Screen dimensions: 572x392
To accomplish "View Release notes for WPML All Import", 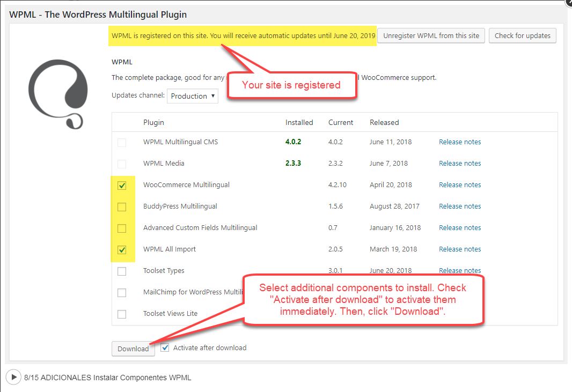I will coord(460,249).
